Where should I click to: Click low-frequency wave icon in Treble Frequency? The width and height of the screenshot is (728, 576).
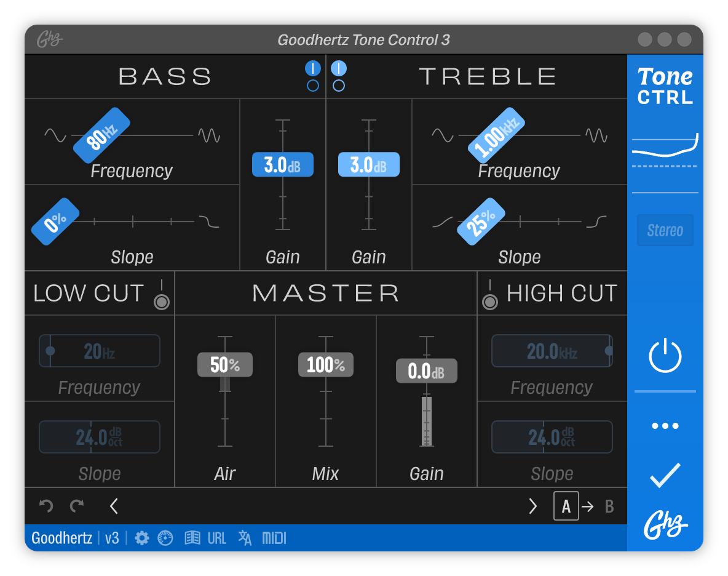(x=443, y=135)
